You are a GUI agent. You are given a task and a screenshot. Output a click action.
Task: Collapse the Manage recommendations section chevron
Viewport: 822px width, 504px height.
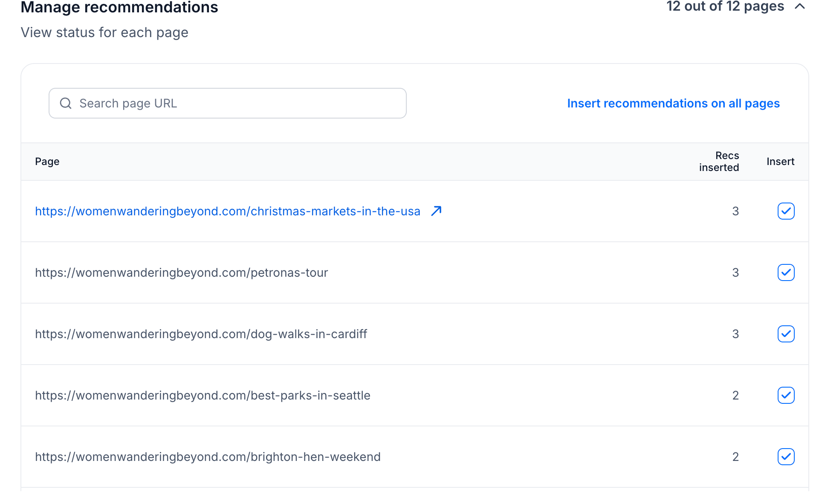[800, 6]
